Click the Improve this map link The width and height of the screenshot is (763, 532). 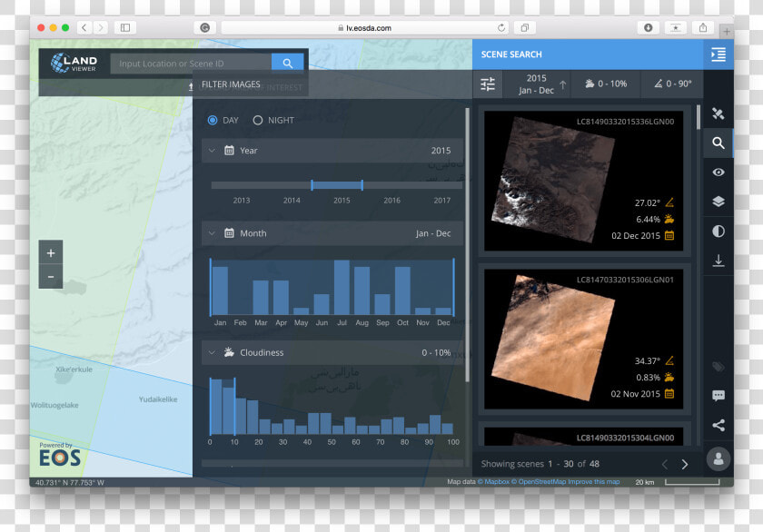(594, 482)
